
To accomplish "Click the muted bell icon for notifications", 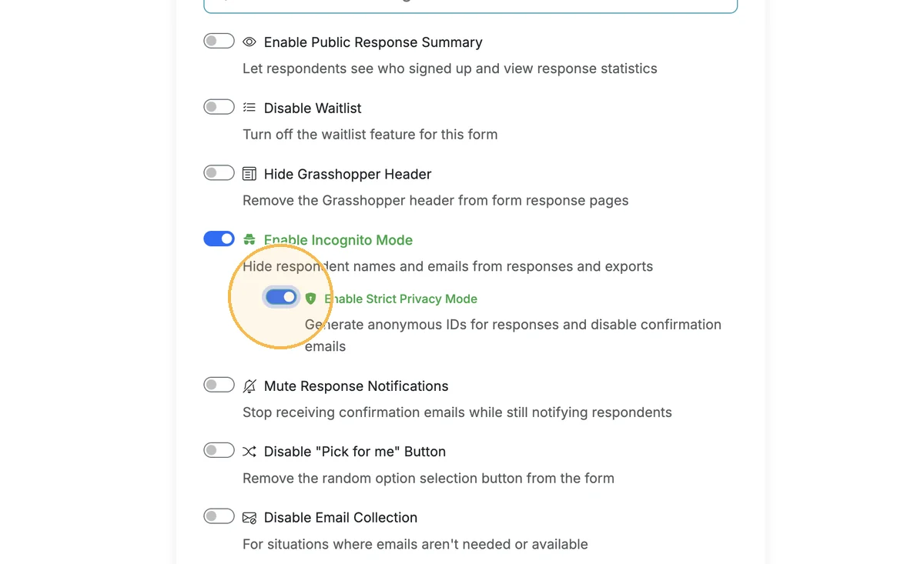I will pos(249,386).
